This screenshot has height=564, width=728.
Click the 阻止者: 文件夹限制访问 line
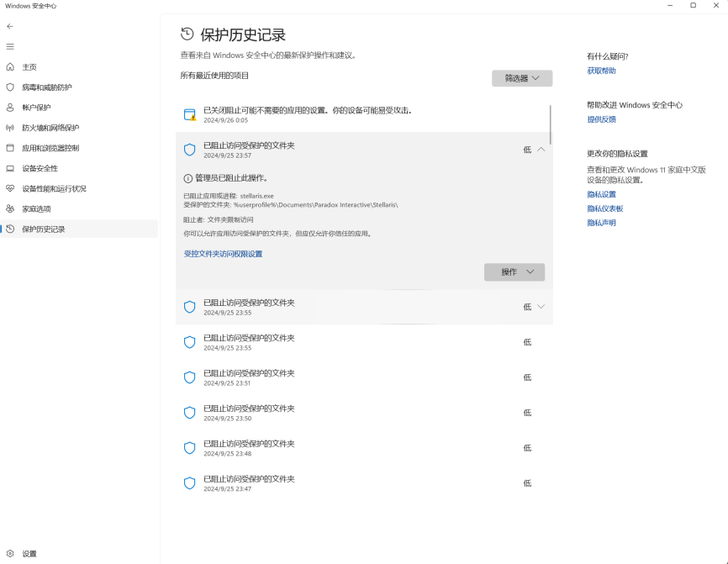pyautogui.click(x=219, y=219)
